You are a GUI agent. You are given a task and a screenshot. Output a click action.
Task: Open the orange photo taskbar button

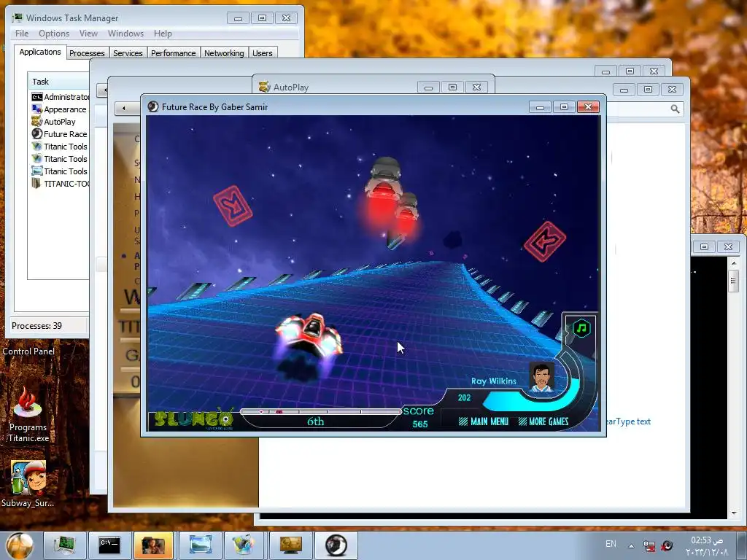point(153,545)
